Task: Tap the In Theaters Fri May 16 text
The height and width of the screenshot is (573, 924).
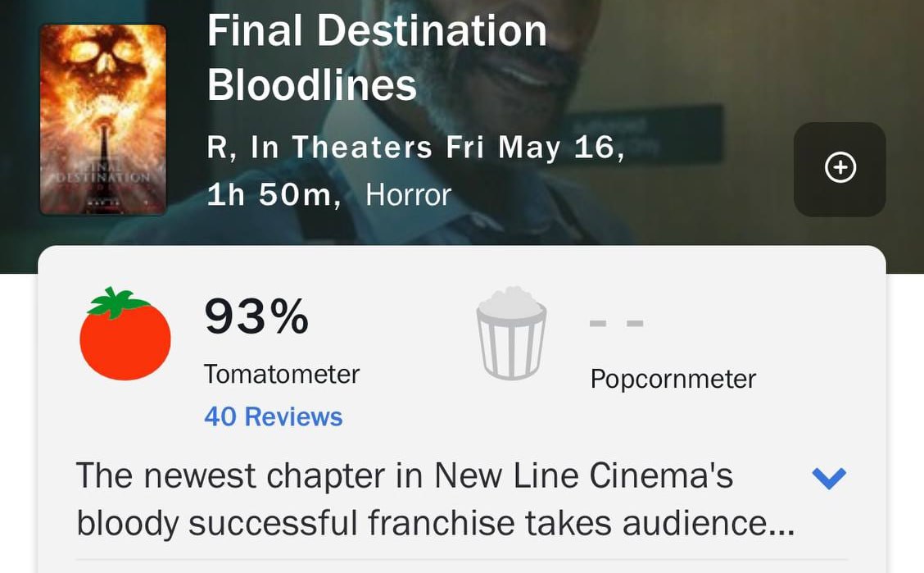Action: click(x=437, y=148)
